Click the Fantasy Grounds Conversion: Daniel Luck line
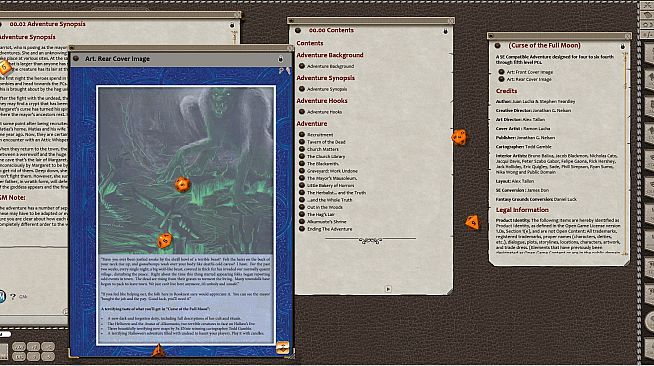 pos(536,199)
